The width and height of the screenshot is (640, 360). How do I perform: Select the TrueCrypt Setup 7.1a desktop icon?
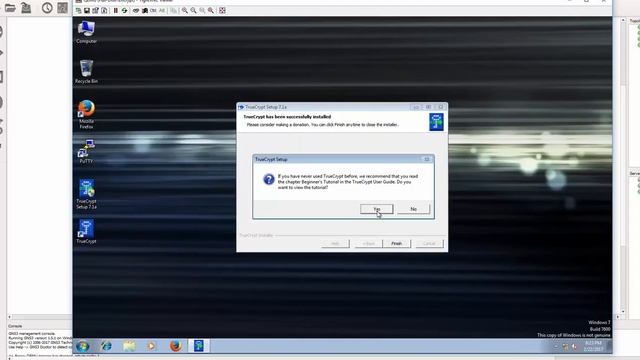(86, 194)
